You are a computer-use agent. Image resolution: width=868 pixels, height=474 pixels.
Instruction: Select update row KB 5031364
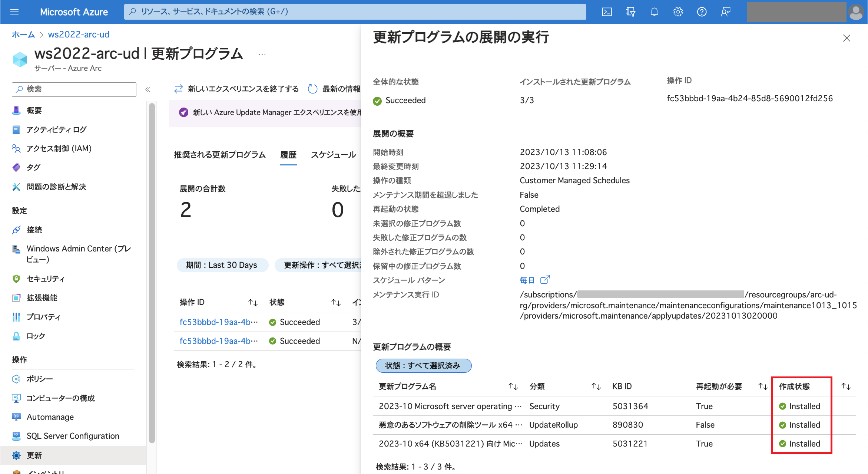tap(614, 406)
